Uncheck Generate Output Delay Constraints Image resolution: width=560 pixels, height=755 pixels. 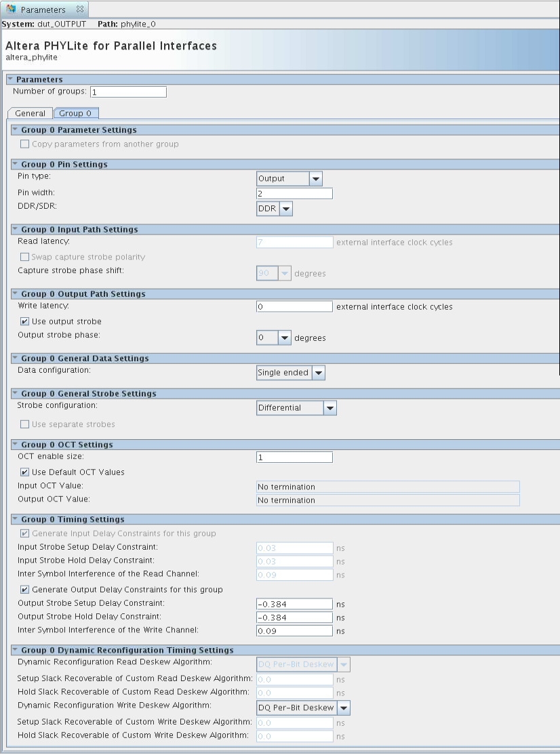coord(24,590)
